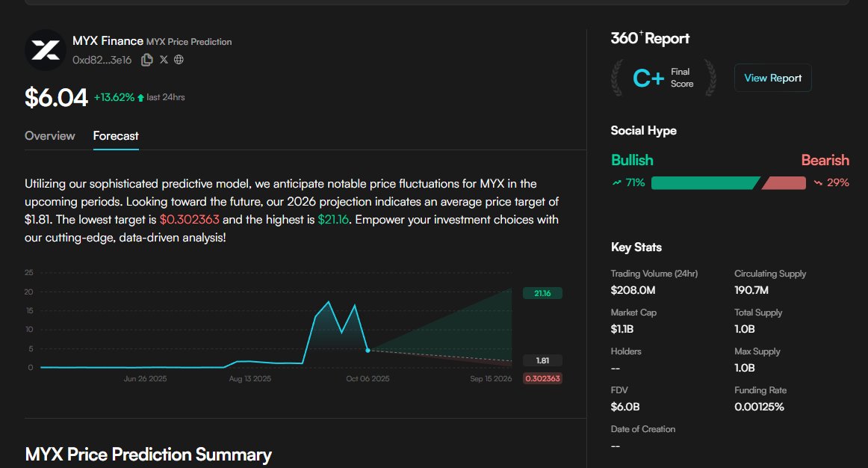868x468 pixels.
Task: Click the MYX Finance logo icon
Action: (x=46, y=50)
